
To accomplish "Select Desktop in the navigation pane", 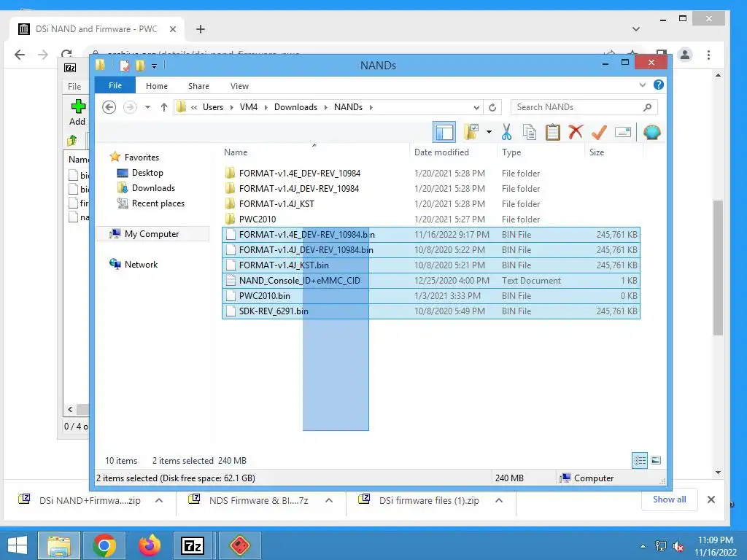I will pyautogui.click(x=147, y=173).
